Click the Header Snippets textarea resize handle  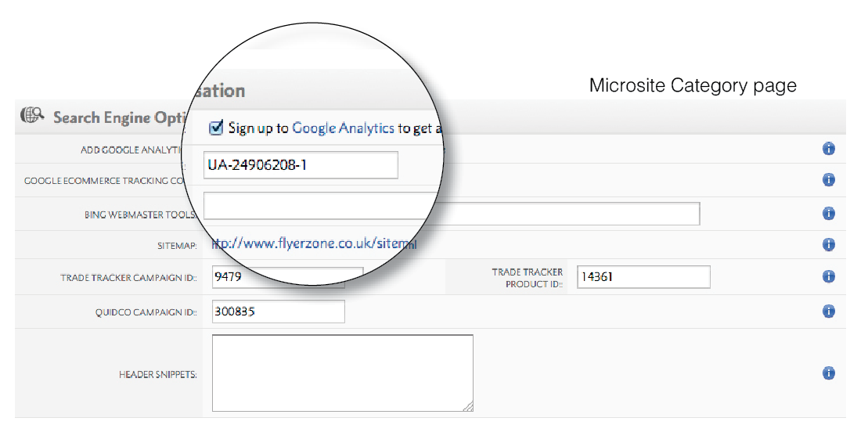(468, 407)
